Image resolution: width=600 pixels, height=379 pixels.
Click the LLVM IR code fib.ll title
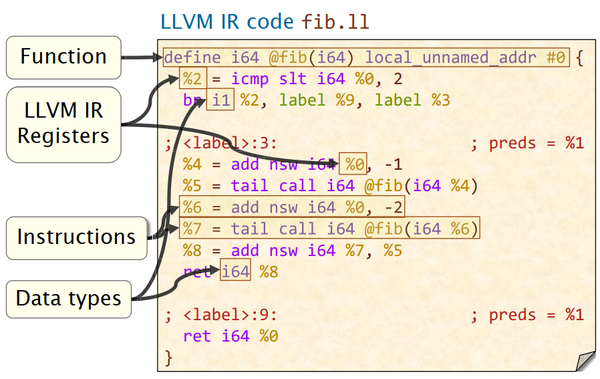265,21
